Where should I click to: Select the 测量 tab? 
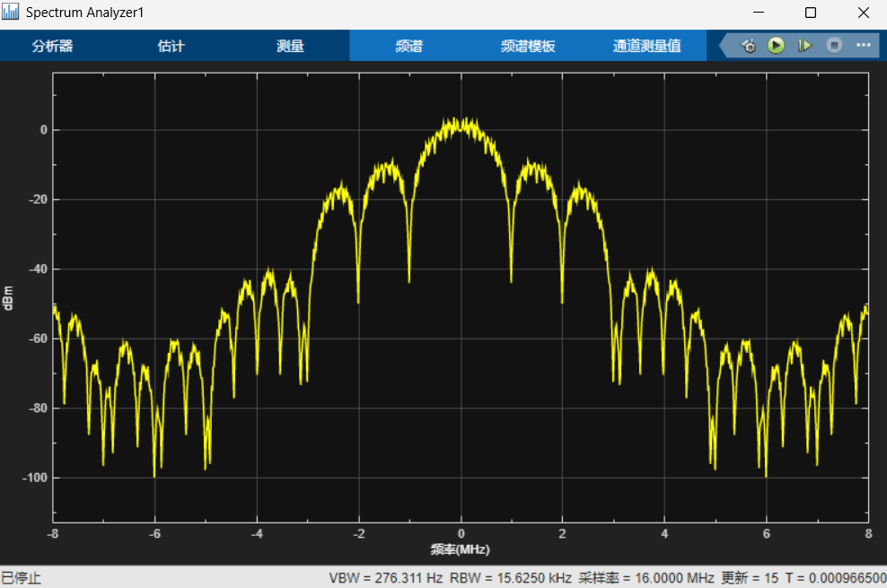point(290,46)
